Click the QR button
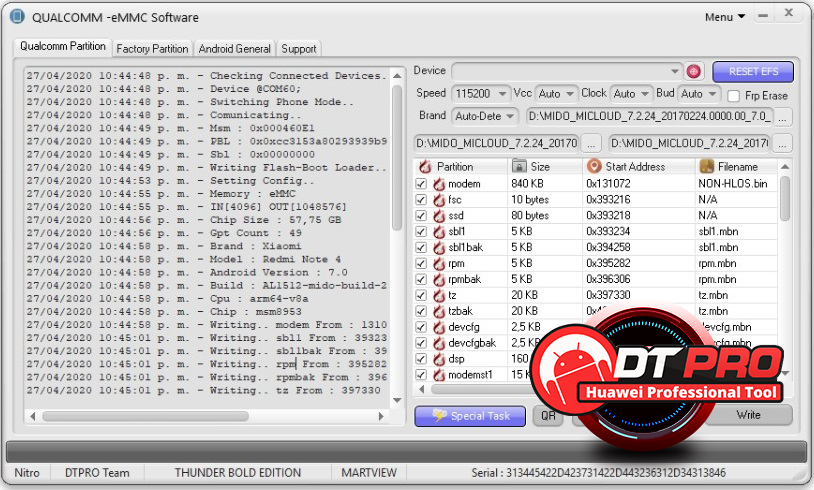814x490 pixels. (x=548, y=416)
